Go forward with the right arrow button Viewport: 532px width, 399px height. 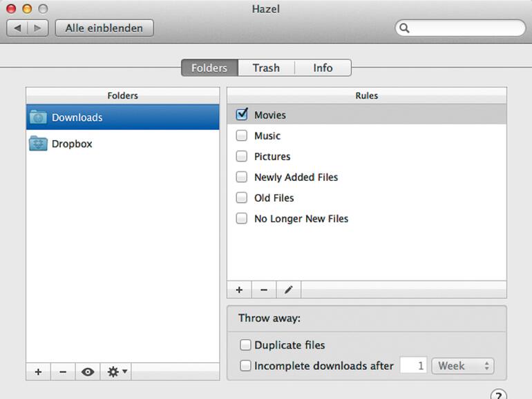tap(38, 28)
